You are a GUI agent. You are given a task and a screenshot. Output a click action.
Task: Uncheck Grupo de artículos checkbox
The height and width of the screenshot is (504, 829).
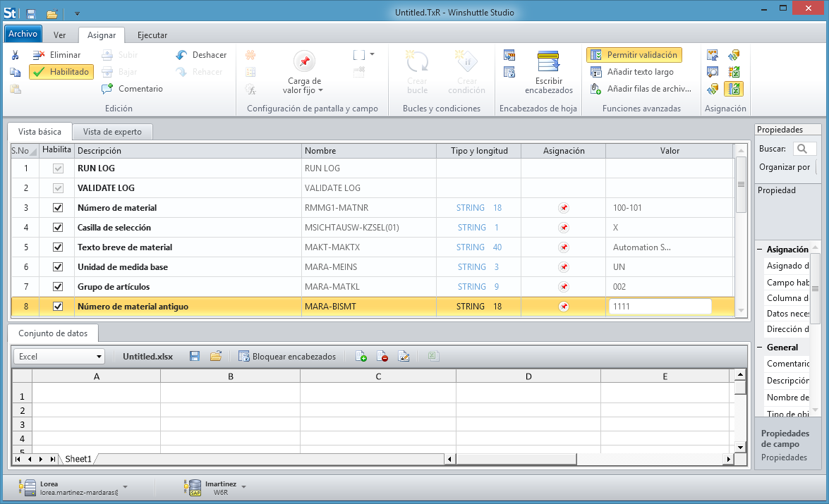(x=58, y=287)
